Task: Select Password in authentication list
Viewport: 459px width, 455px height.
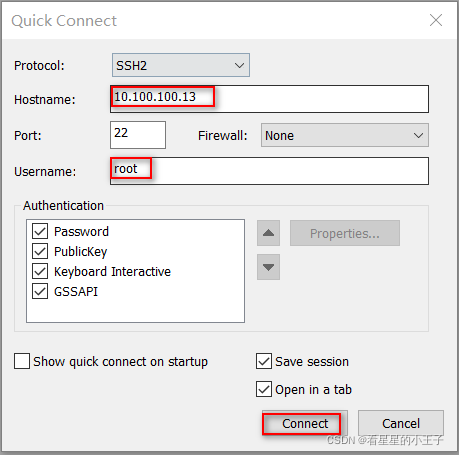Action: [x=81, y=231]
